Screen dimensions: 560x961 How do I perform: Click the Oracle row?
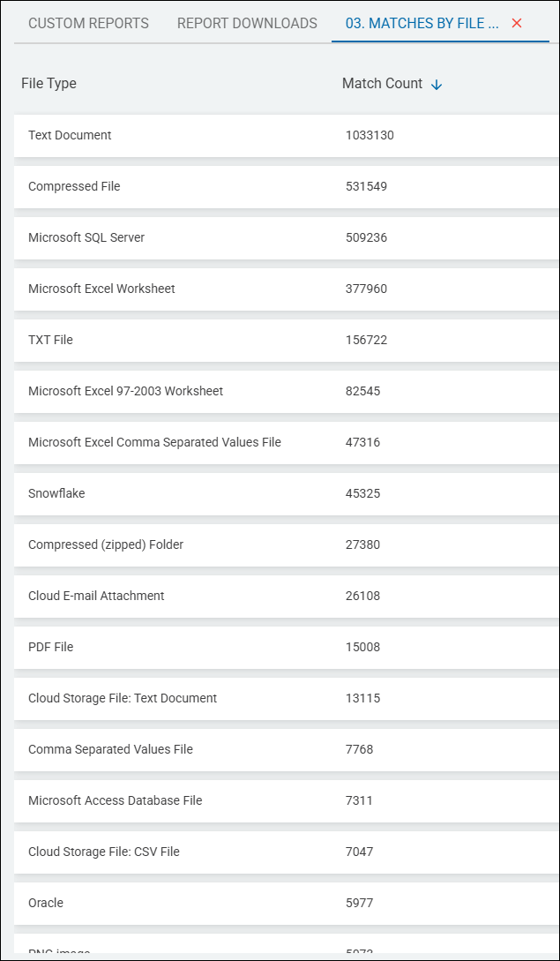pyautogui.click(x=46, y=904)
